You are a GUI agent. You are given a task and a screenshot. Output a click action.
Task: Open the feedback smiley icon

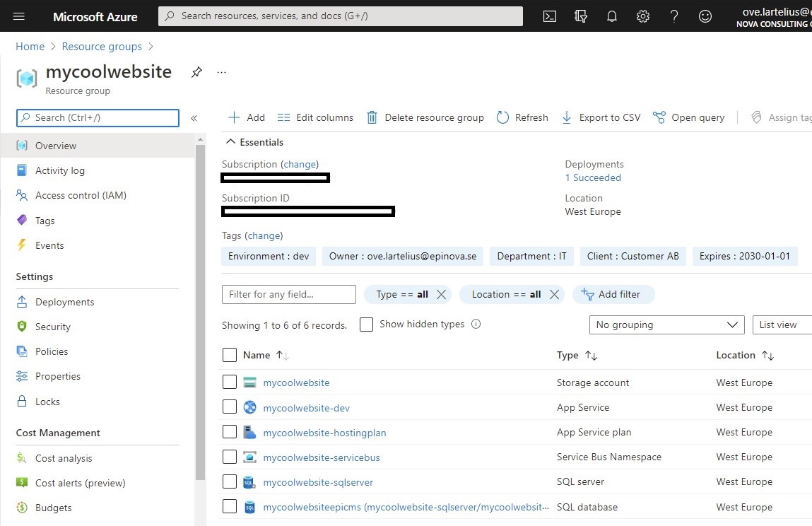coord(705,16)
